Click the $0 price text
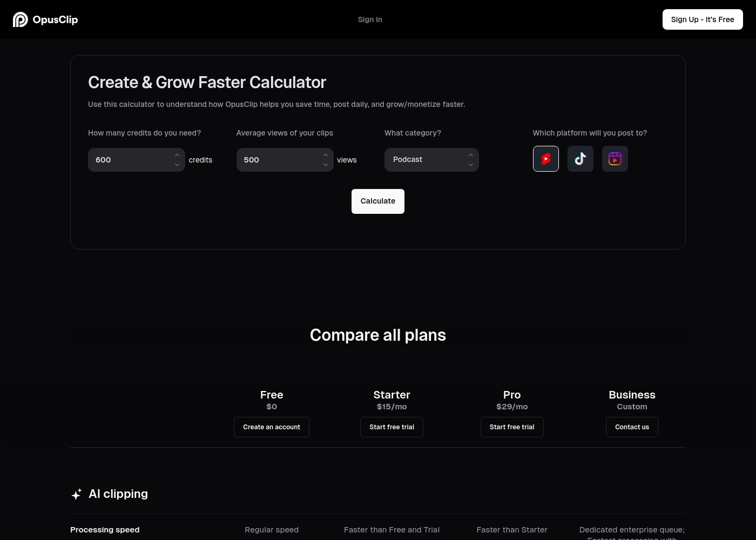Screen dimensions: 756x540 (272, 407)
